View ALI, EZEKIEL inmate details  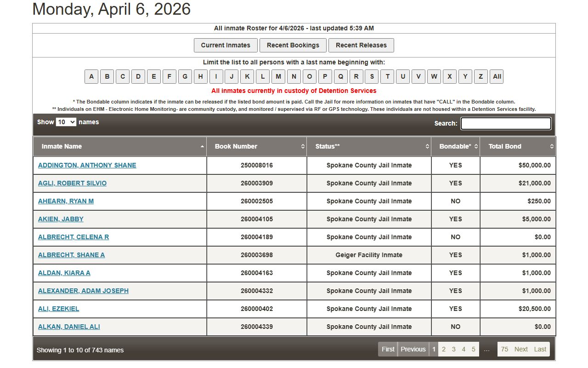coord(58,309)
